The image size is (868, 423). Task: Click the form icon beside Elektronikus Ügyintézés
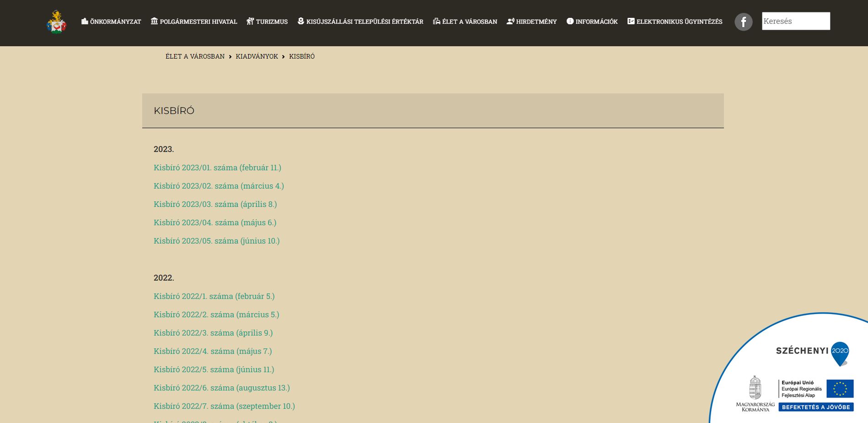click(631, 21)
